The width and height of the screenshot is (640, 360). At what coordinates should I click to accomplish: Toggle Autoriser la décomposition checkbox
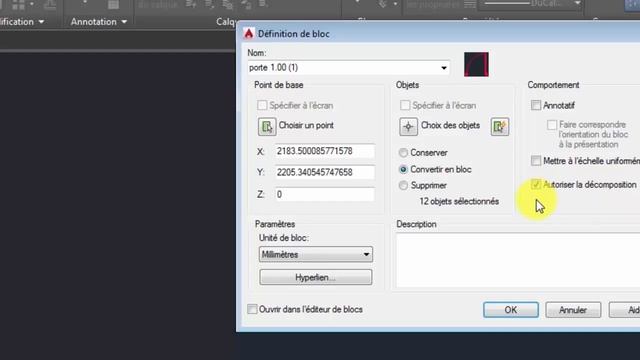[x=536, y=184]
